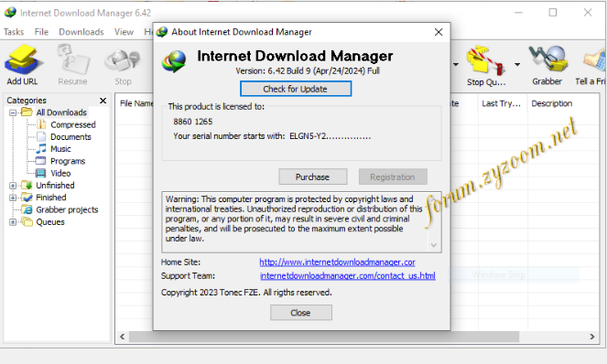This screenshot has width=607, height=364.
Task: Open the Home Site internetdownloadmanager link
Action: coord(337,262)
